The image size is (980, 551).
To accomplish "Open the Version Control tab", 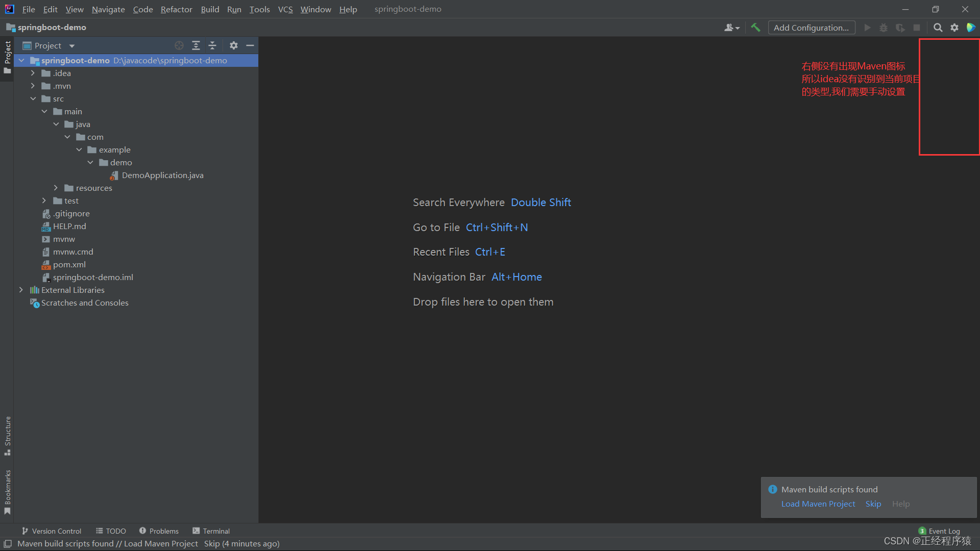I will point(52,531).
